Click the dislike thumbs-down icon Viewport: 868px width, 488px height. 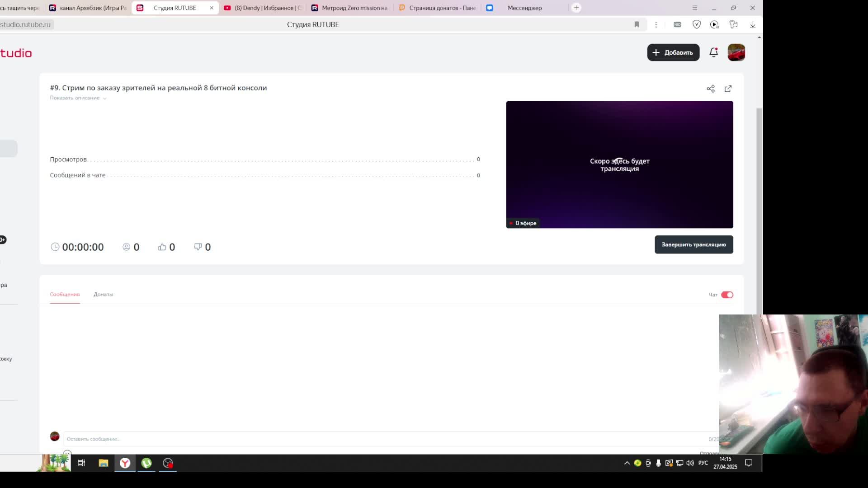(198, 247)
